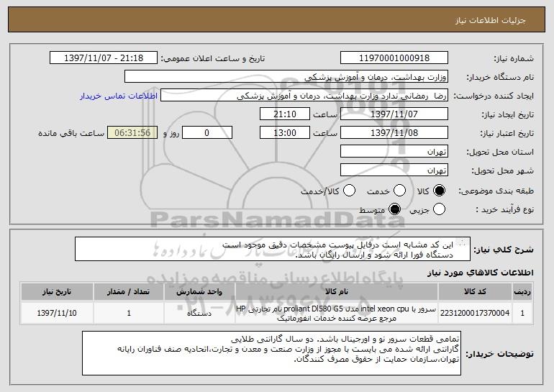This screenshot has width=554, height=392.
Task: Click buyer organization name field
Action: pos(286,77)
